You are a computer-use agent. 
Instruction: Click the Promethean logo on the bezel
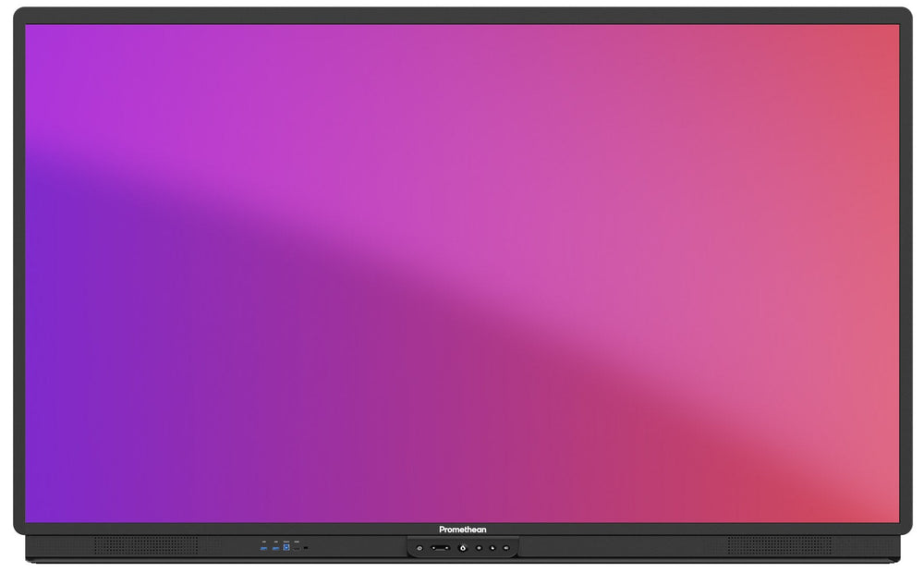pyautogui.click(x=463, y=530)
